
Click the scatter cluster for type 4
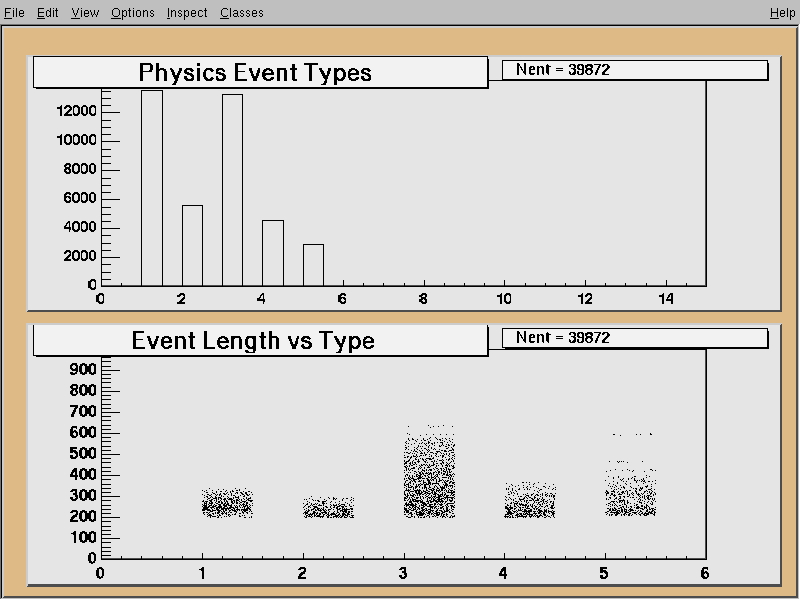tap(530, 500)
